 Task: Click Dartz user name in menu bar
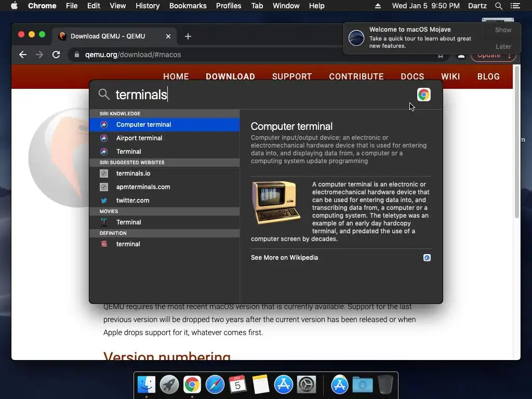(477, 6)
